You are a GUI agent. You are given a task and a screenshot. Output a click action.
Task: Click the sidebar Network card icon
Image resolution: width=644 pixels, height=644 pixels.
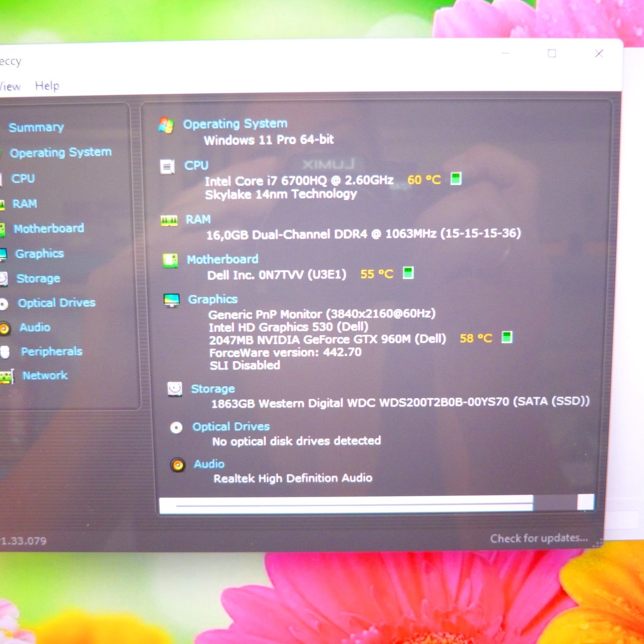click(7, 377)
